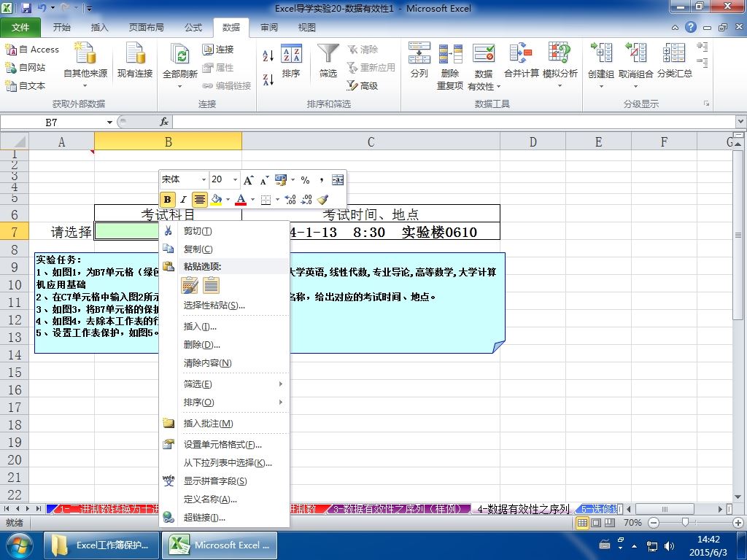747x560 pixels.
Task: Click increase font size in mini toolbar
Action: [248, 180]
